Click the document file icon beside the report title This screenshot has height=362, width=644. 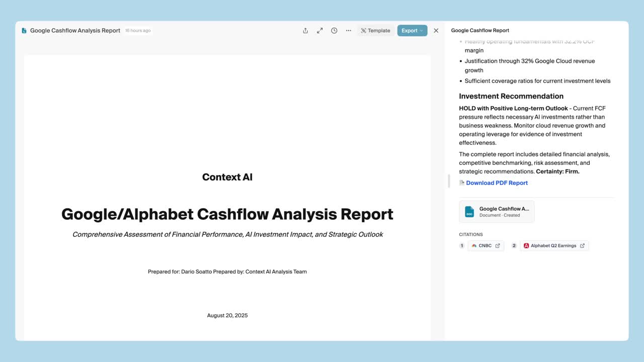(24, 31)
